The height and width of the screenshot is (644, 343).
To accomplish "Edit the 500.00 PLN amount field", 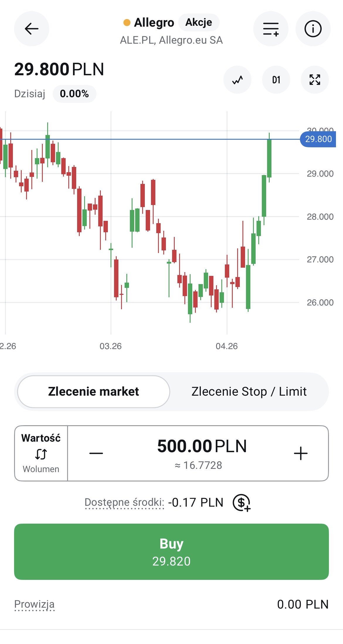I will click(202, 447).
